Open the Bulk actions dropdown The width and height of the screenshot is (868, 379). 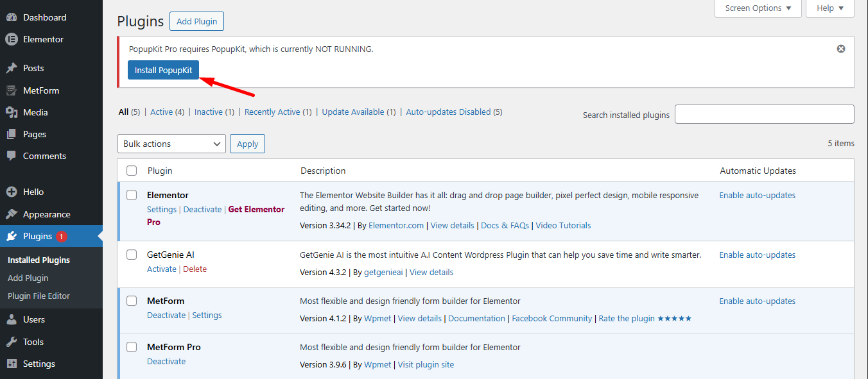click(171, 144)
